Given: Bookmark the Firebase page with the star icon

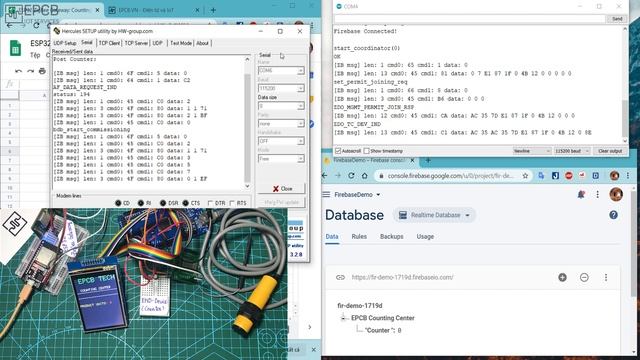Looking at the screenshot, I should [525, 176].
